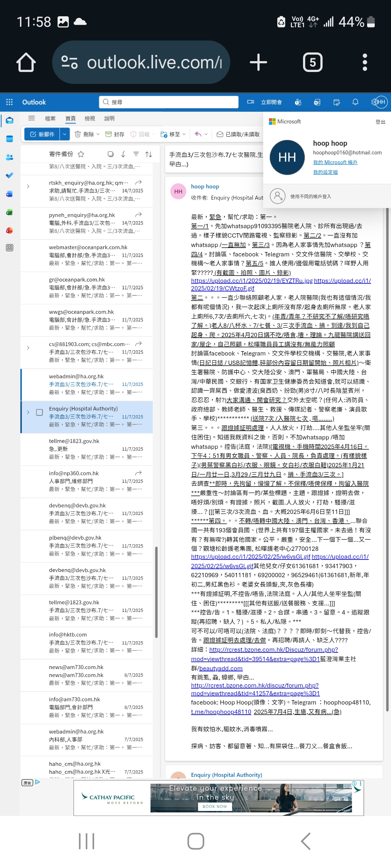
Task: Switch to the 檢視 ribbon tab
Action: pos(89,118)
